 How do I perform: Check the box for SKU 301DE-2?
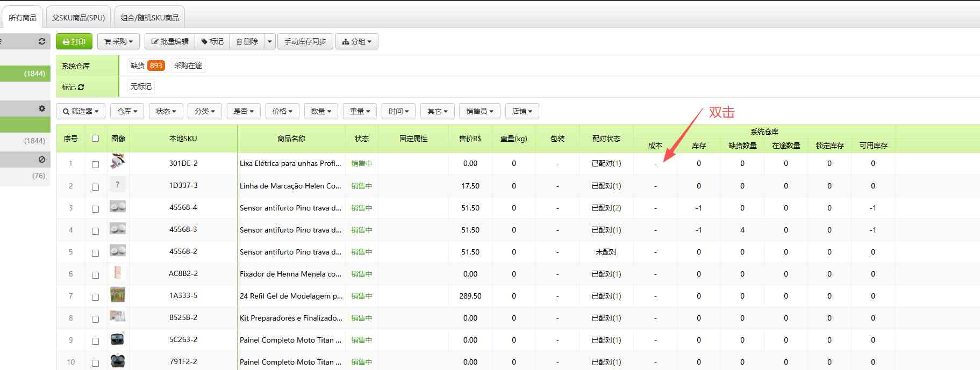tap(95, 164)
